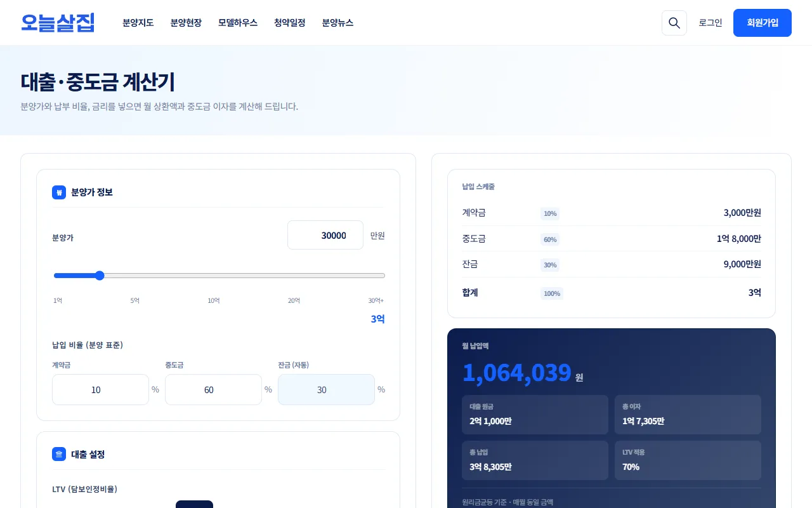Click the bank icon beside 대출 설정
The width and height of the screenshot is (812, 508).
click(59, 454)
